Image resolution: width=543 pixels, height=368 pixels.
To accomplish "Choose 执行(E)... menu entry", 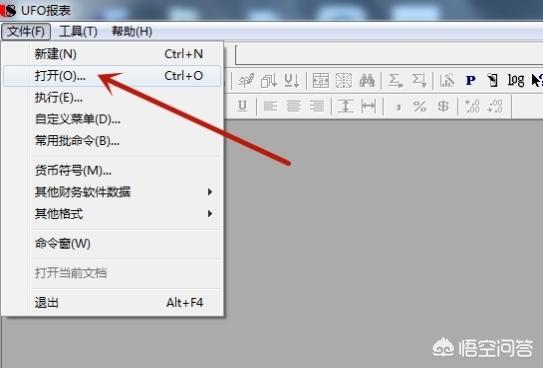I will pos(112,98).
